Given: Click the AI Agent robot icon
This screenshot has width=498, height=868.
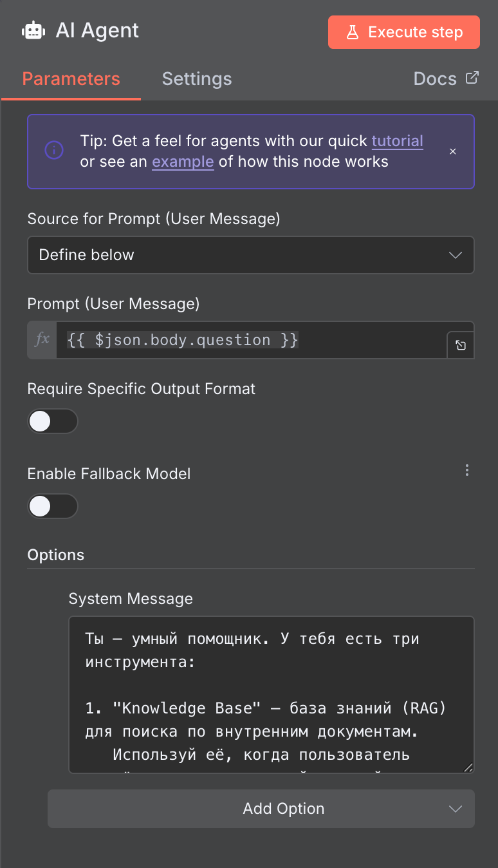Looking at the screenshot, I should click(33, 31).
